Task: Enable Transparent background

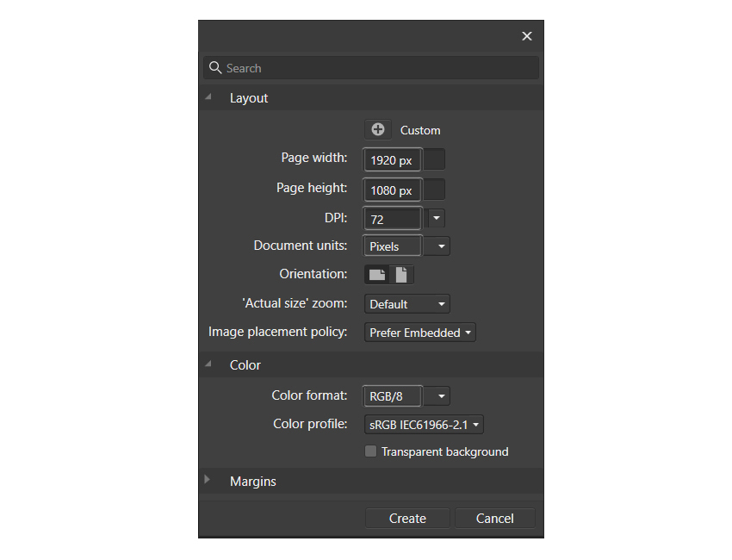Action: [x=370, y=451]
